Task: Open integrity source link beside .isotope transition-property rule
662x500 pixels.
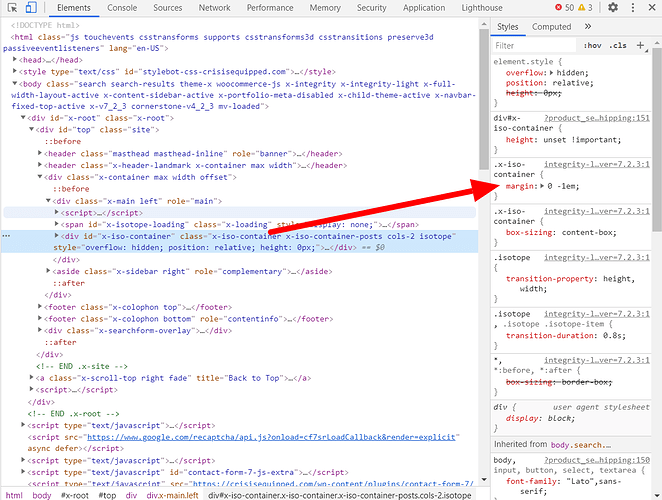Action: point(597,257)
